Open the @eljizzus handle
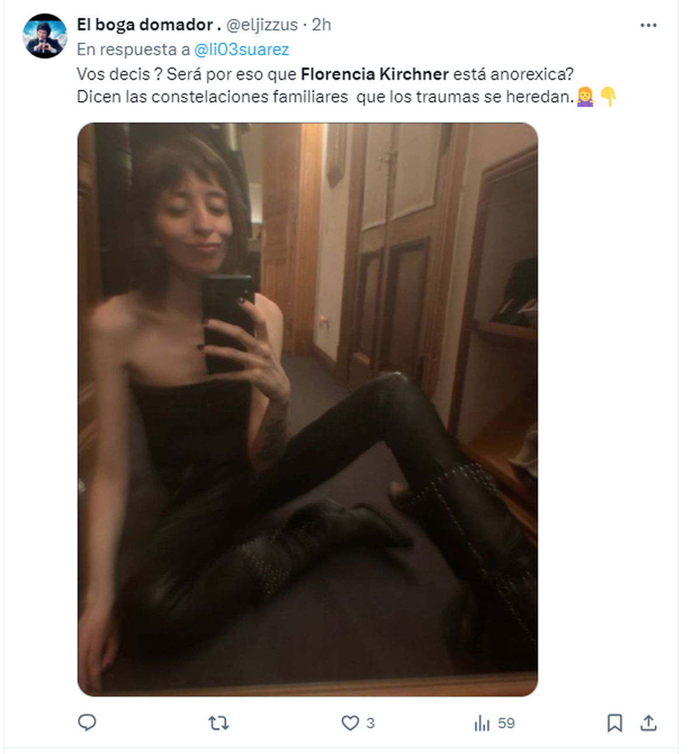 pos(262,24)
